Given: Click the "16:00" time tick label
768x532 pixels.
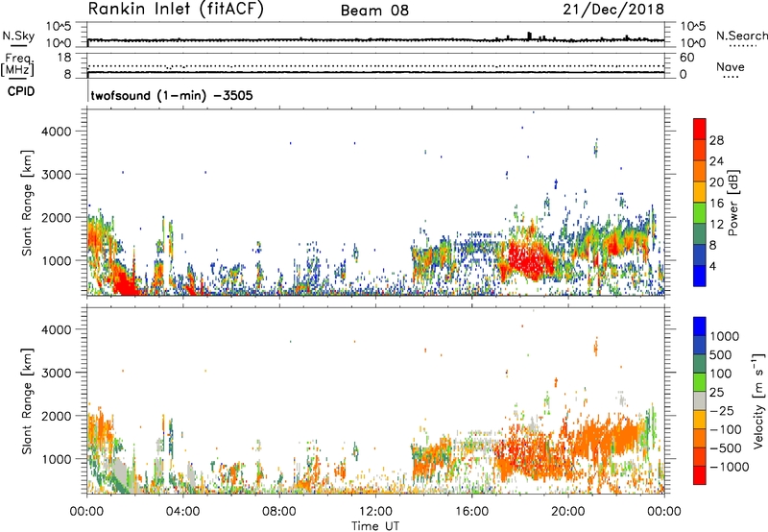Looking at the screenshot, I should point(471,512).
